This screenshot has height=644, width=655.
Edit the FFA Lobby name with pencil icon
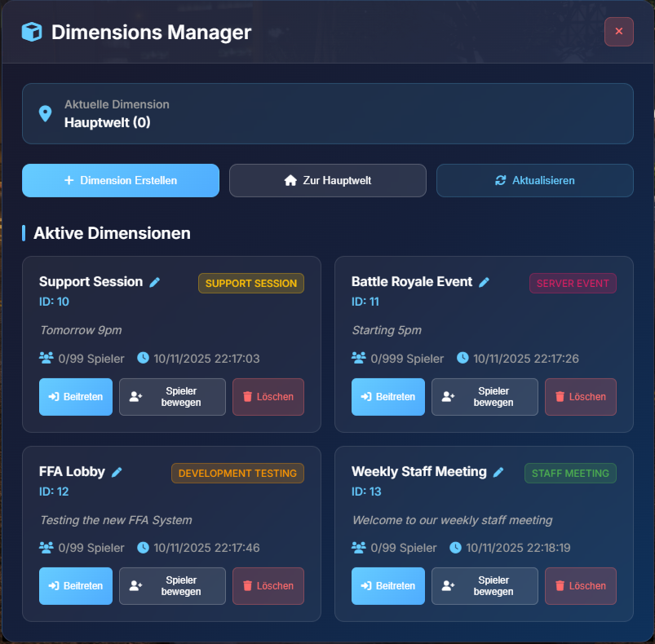[117, 473]
